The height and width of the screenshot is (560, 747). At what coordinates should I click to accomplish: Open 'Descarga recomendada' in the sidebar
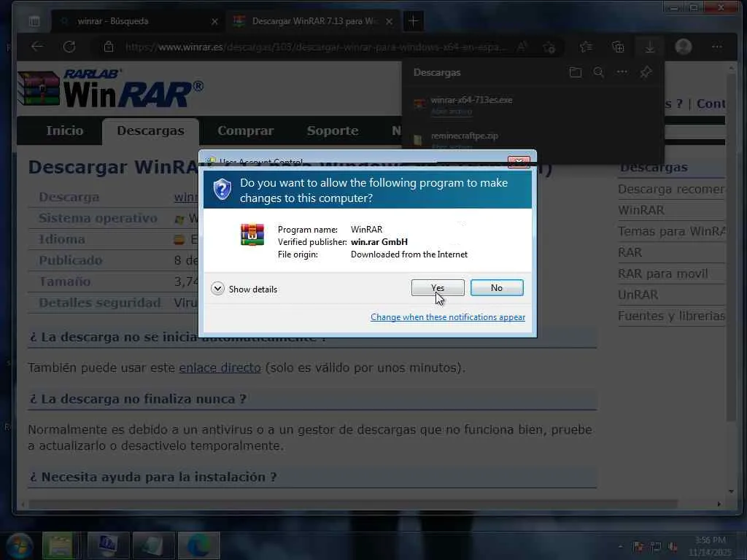tap(671, 189)
